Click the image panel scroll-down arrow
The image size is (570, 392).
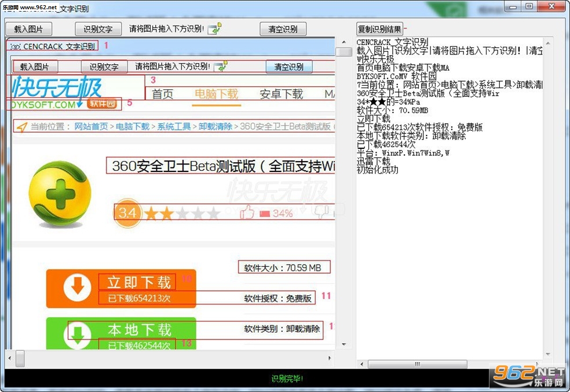(344, 344)
